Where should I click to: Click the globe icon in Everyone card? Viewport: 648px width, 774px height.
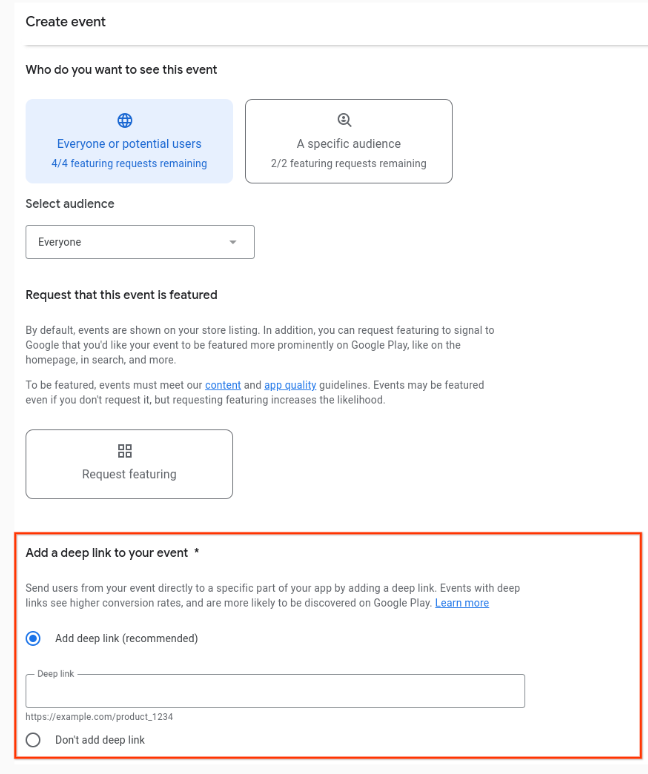[x=125, y=120]
